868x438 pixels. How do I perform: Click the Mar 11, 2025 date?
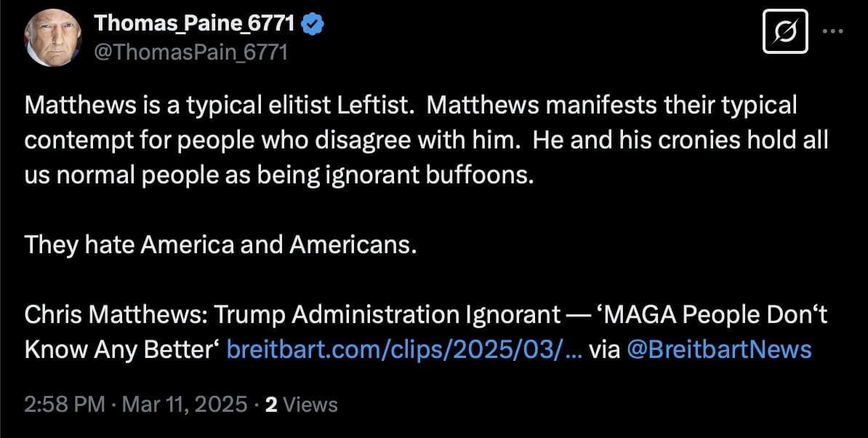(187, 405)
